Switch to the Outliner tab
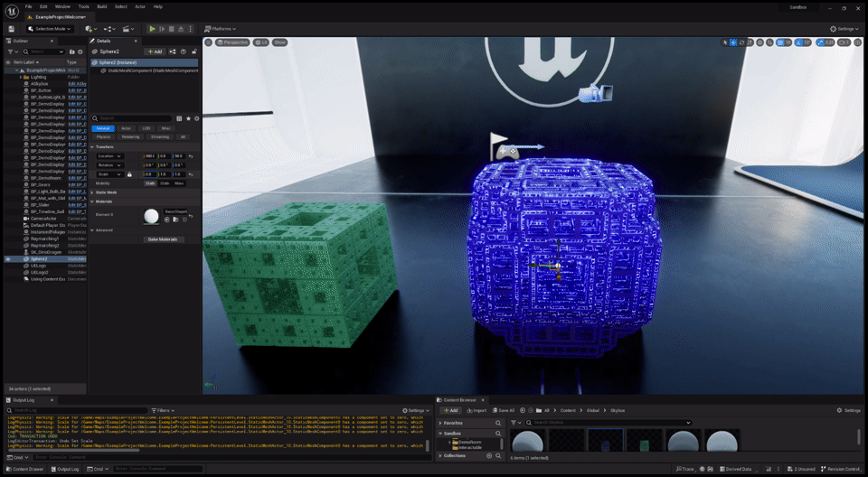Viewport: 868px width, 477px height. (x=20, y=41)
